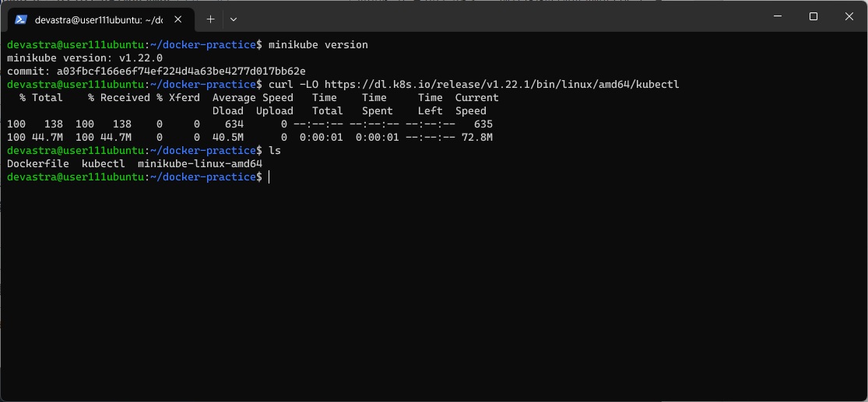
Task: Open a new terminal tab with plus icon
Action: 210,19
